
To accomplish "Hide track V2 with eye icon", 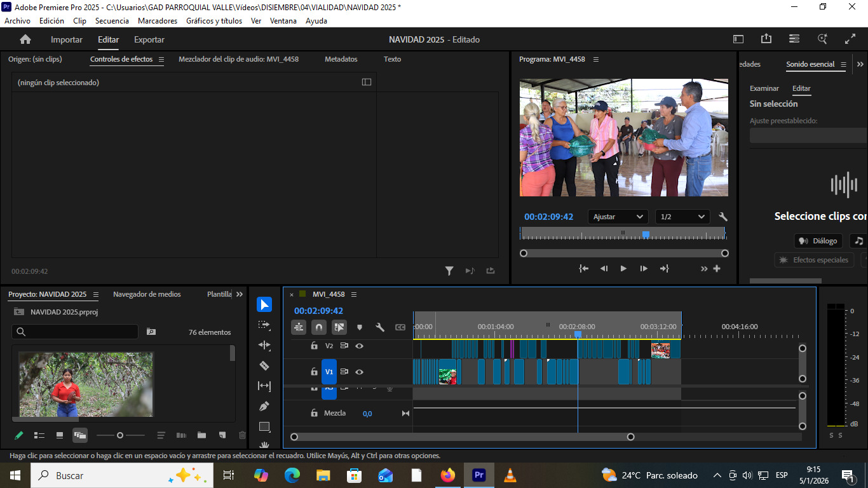I will pyautogui.click(x=359, y=346).
